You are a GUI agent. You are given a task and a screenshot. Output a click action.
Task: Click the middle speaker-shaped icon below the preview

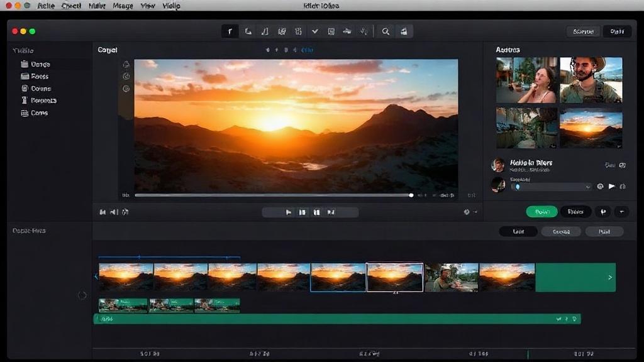(x=113, y=212)
